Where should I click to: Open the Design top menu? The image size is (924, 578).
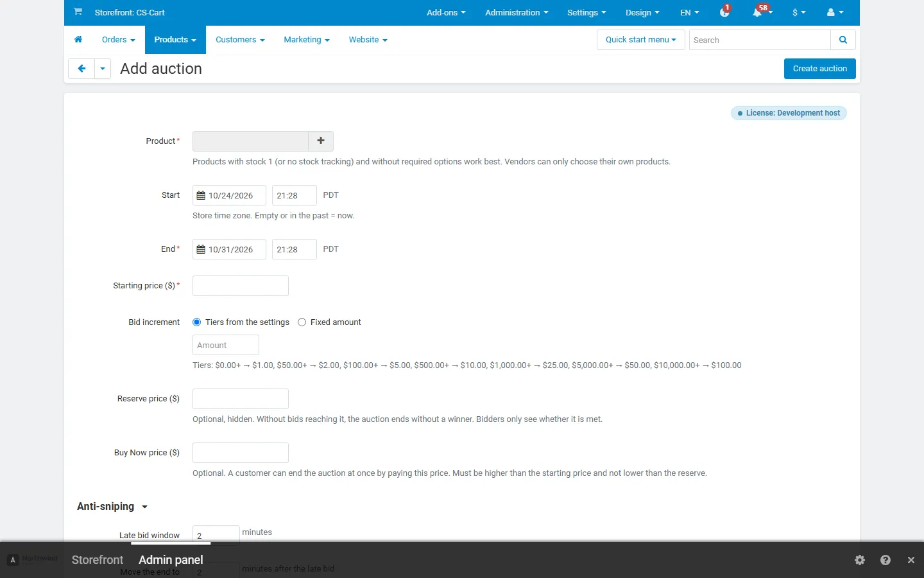tap(642, 12)
